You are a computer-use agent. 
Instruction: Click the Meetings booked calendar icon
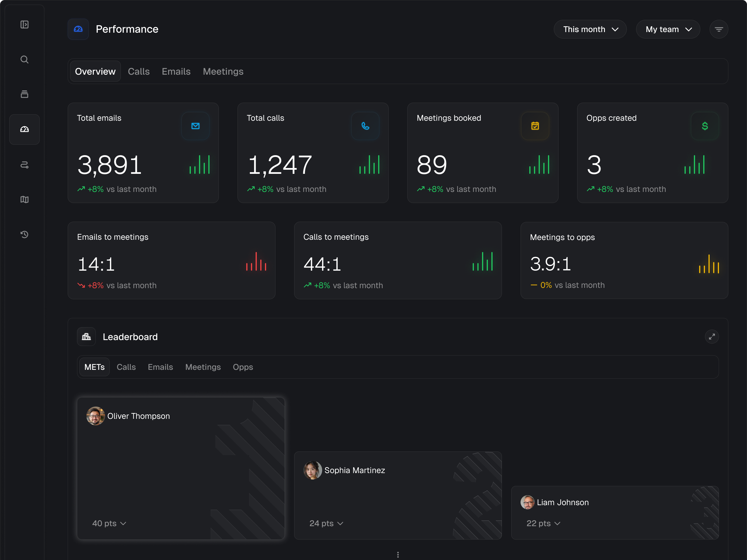535,126
